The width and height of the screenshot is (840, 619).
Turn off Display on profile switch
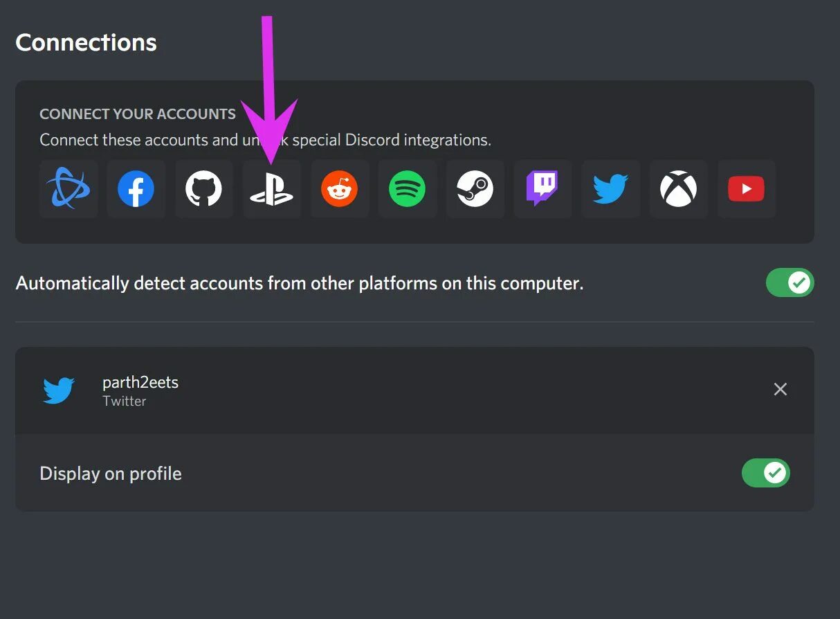765,473
